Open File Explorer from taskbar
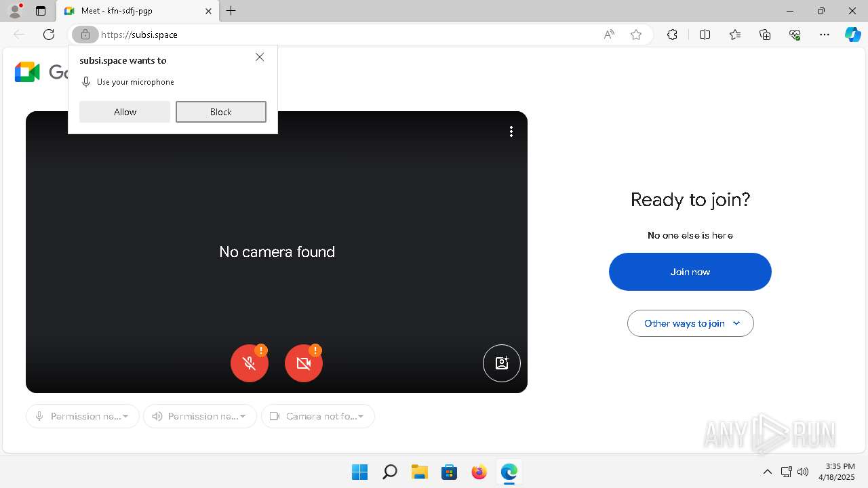Viewport: 868px width, 488px height. point(419,472)
